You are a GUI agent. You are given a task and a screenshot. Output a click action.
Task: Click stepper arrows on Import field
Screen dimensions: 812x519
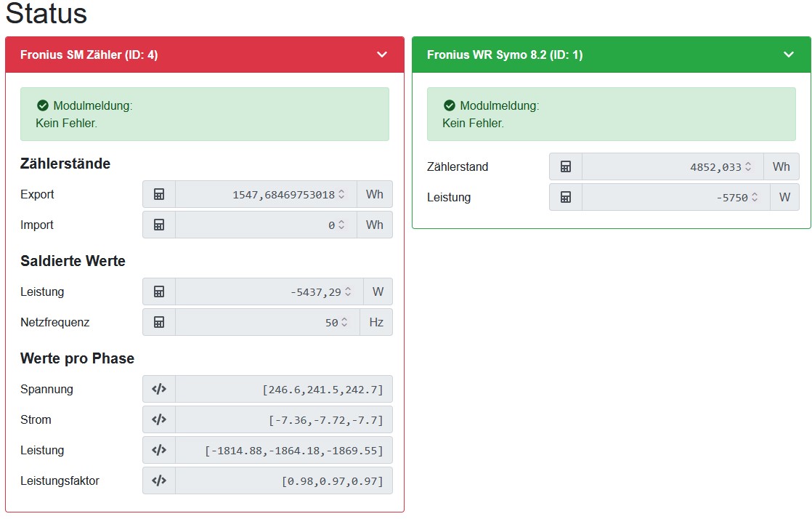[342, 225]
